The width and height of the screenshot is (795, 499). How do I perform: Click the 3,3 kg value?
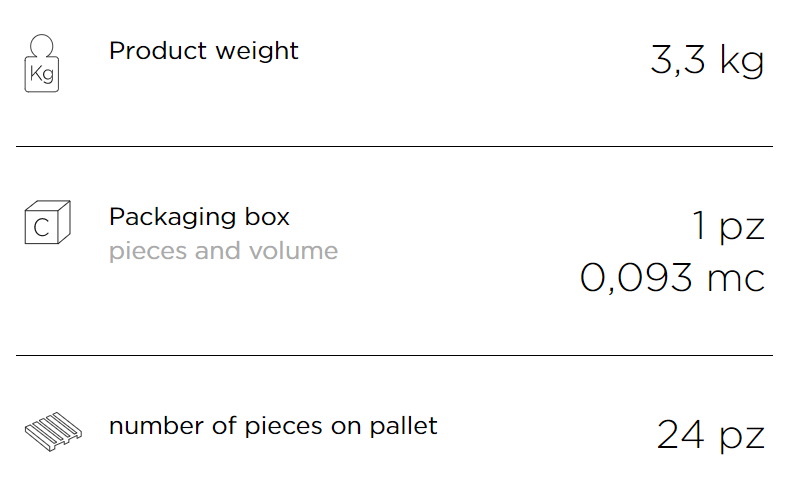point(707,61)
